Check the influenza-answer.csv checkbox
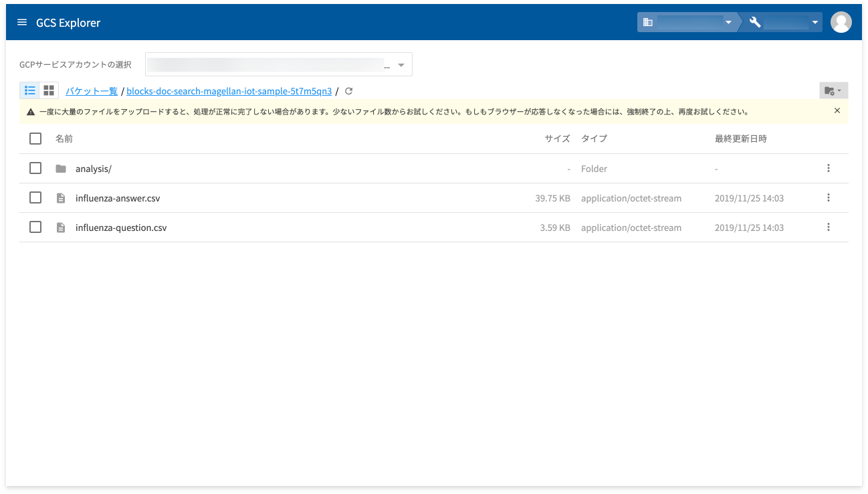 click(x=35, y=197)
